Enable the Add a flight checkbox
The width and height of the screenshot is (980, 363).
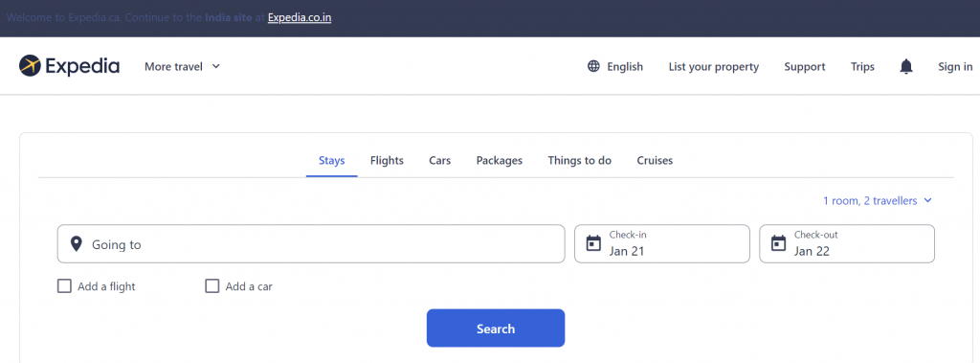click(64, 286)
